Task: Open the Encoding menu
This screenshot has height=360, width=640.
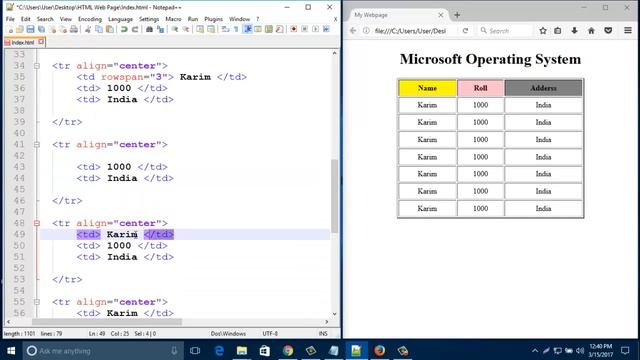Action: pos(90,19)
